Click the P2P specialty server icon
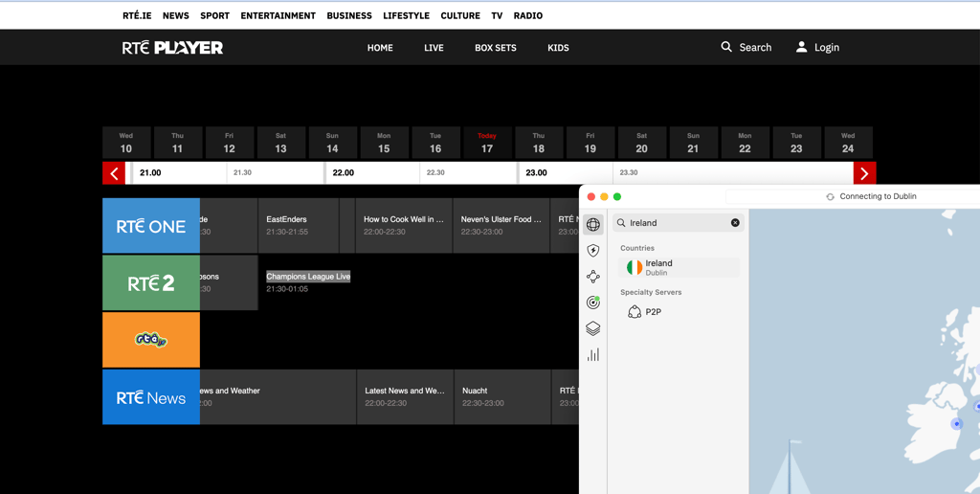This screenshot has height=494, width=980. click(x=635, y=311)
